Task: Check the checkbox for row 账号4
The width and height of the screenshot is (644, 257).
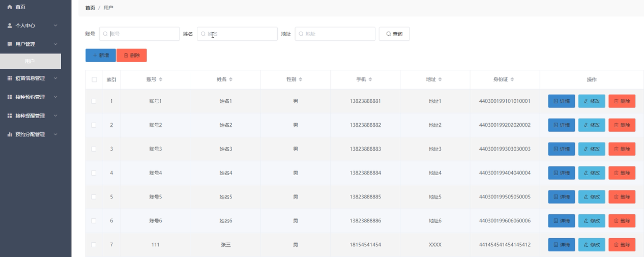Action: tap(94, 173)
